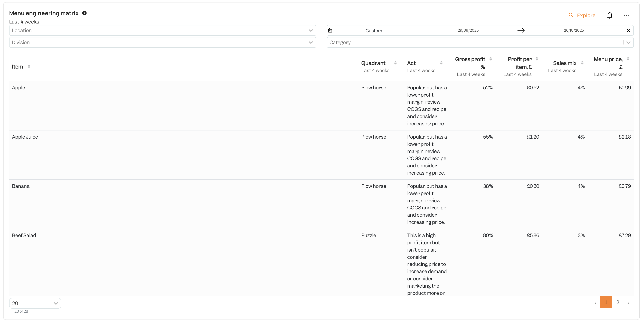Go to previous page arrow
The image size is (644, 322).
(x=595, y=302)
